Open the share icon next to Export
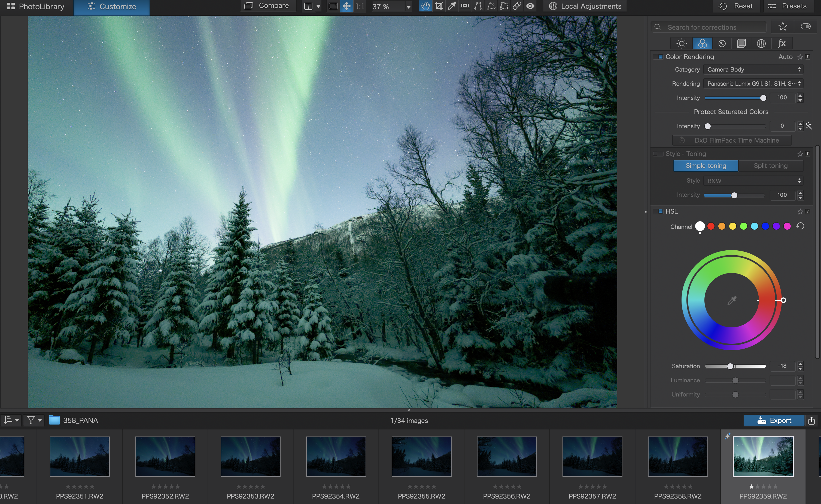Image resolution: width=821 pixels, height=504 pixels. [x=811, y=420]
